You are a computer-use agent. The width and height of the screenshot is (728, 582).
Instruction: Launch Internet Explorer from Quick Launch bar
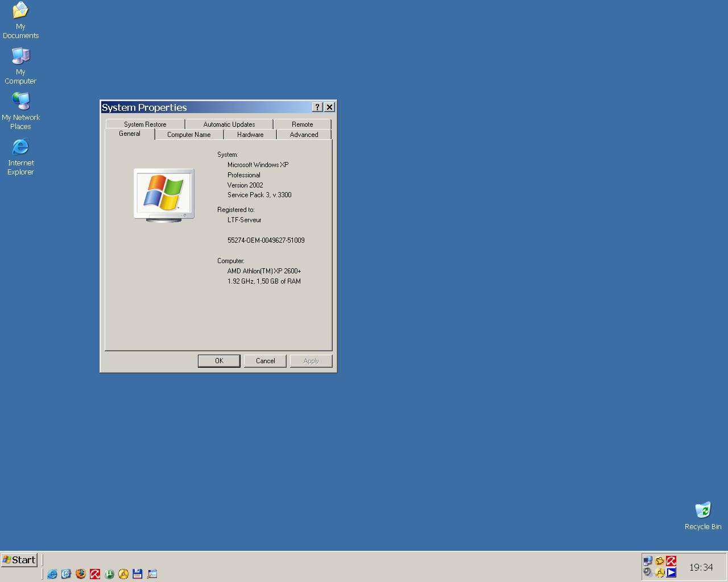click(x=52, y=574)
